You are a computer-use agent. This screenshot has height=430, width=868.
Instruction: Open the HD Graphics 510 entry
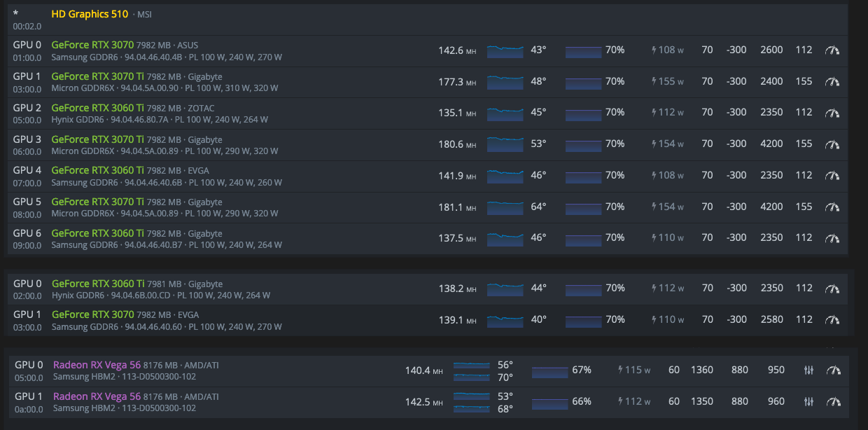(90, 14)
